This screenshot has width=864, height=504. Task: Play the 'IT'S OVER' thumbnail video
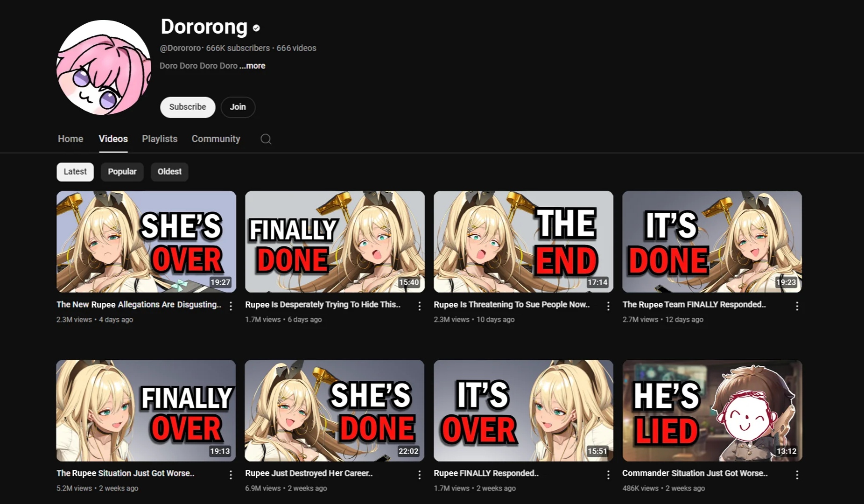[x=523, y=411]
